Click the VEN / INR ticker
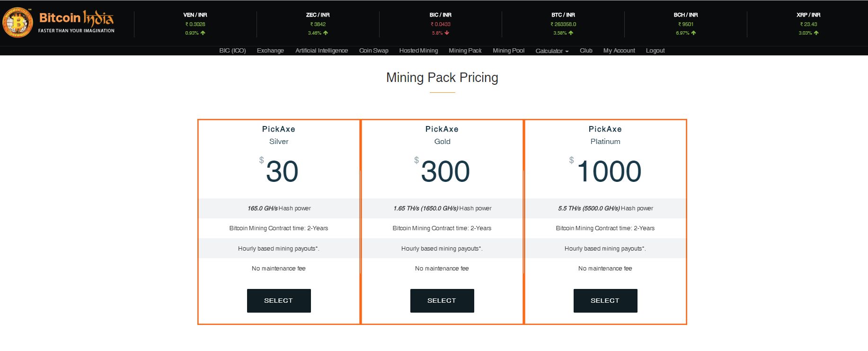Viewport: 868px width, 351px height. [195, 24]
